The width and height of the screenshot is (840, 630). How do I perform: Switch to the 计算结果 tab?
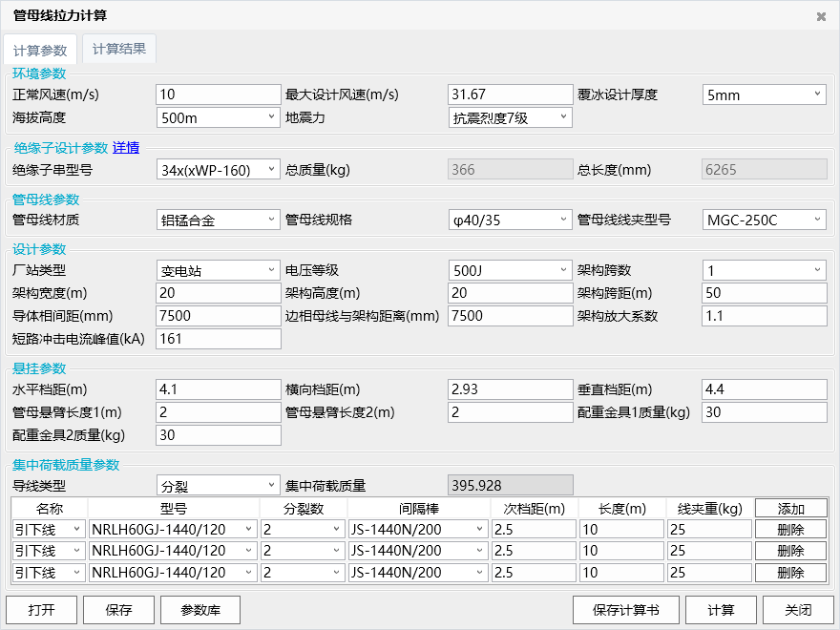point(118,50)
